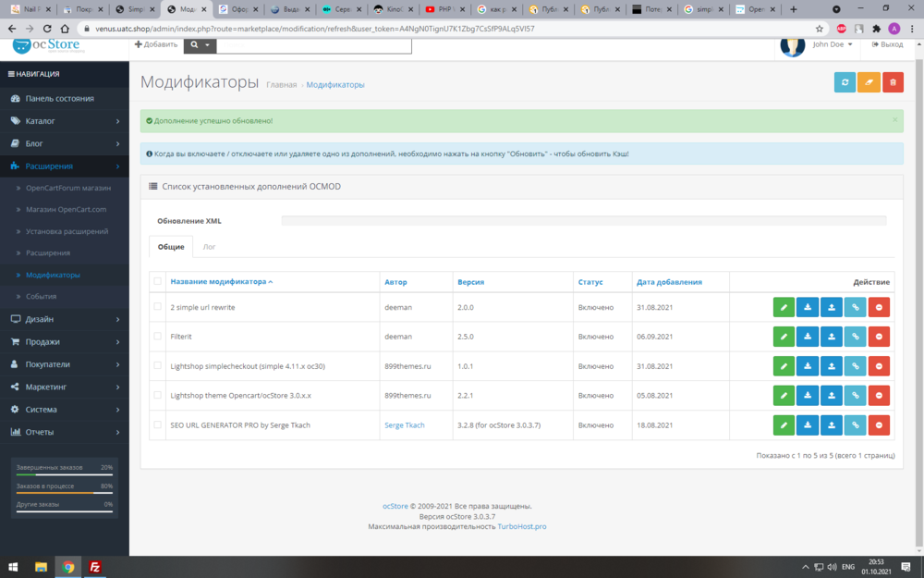Disable the Filterit modifier
This screenshot has width=924, height=578.
click(x=879, y=337)
